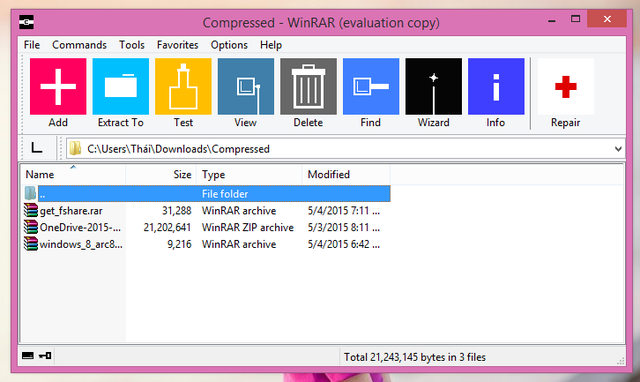Click the WinRAR title bar app icon

(27, 22)
